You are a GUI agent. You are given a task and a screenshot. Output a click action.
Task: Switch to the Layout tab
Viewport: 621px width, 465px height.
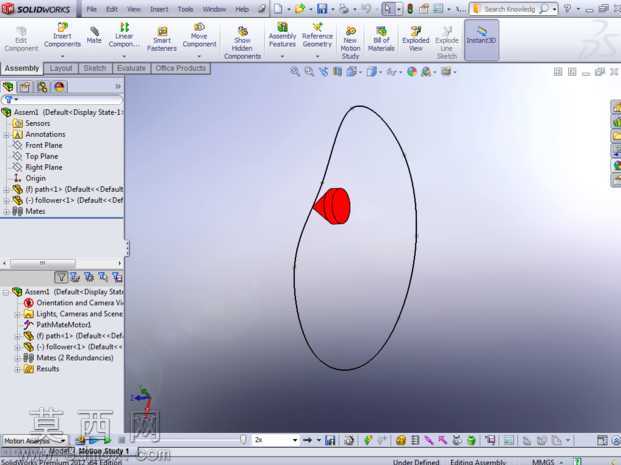pyautogui.click(x=61, y=68)
